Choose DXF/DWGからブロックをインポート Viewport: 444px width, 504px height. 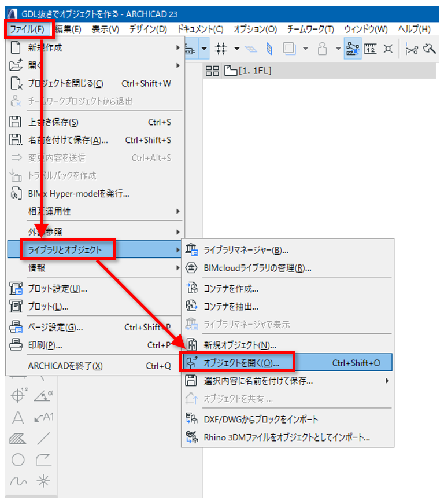(x=288, y=420)
